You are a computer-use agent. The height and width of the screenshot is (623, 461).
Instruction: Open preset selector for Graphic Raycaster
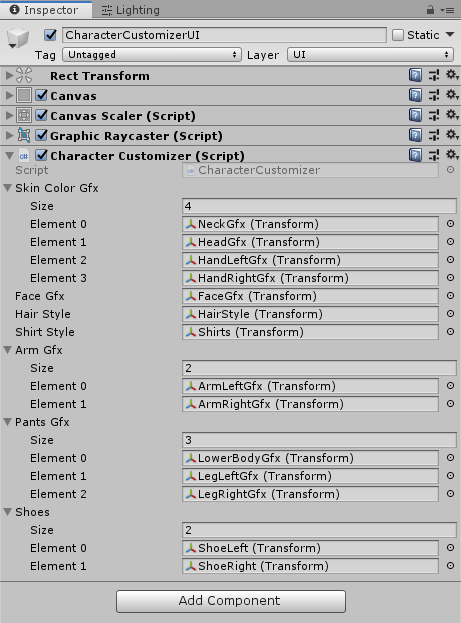pos(434,135)
